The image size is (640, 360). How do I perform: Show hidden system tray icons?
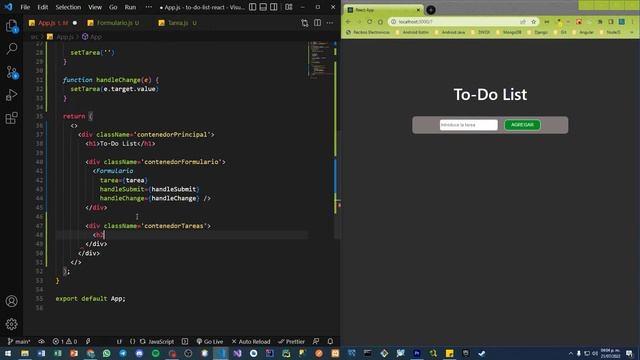pos(571,353)
